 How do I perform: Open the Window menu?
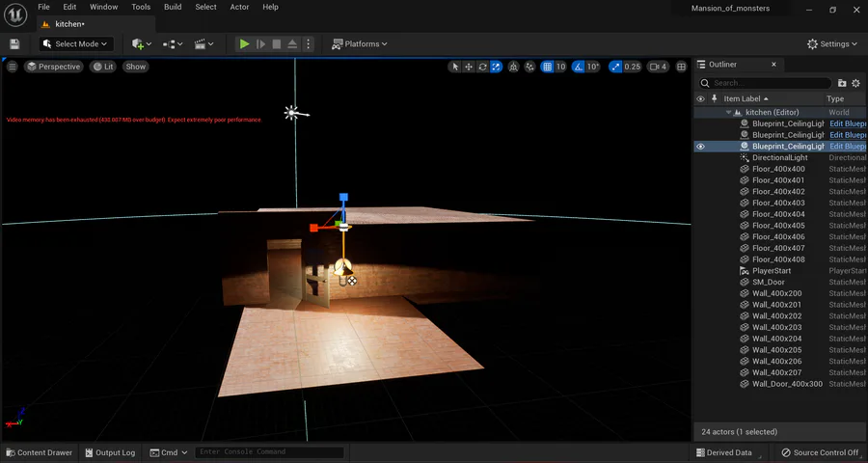(x=103, y=7)
